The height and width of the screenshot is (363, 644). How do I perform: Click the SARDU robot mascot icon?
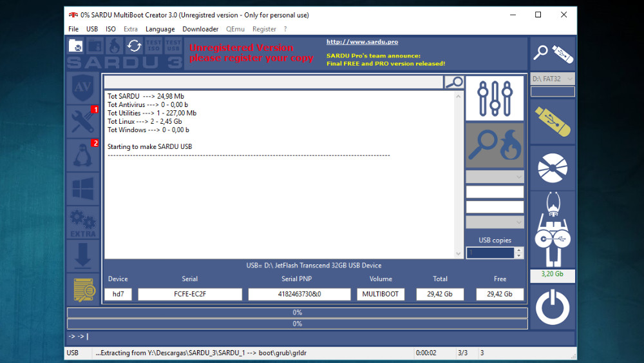(553, 230)
